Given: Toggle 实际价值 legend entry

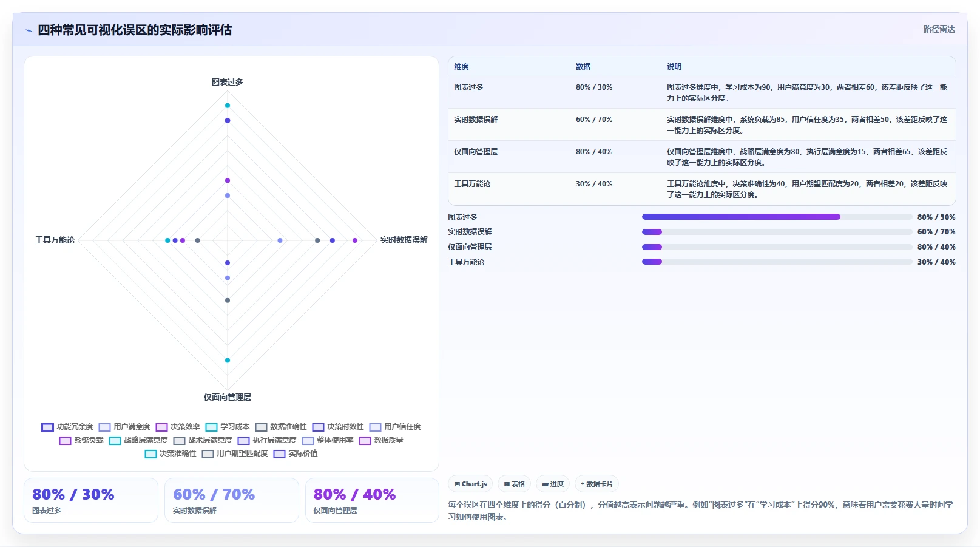Looking at the screenshot, I should [x=296, y=454].
